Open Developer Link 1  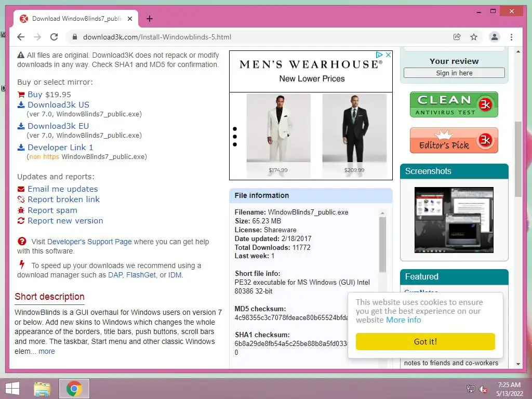click(x=60, y=148)
